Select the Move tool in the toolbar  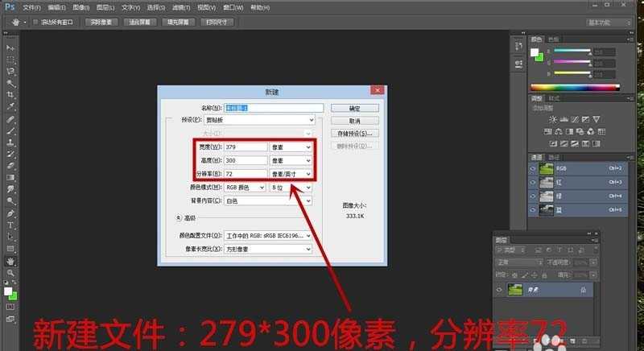click(x=11, y=48)
